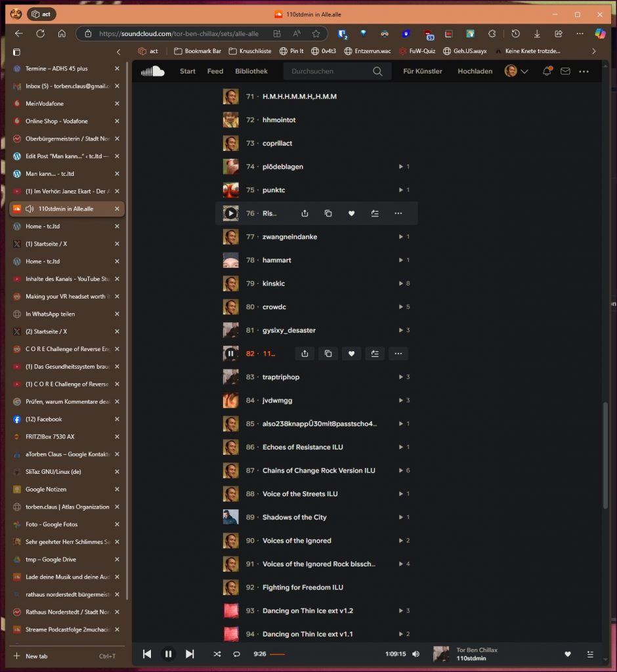Screen dimensions: 617x672
Task: Open more options for track 76
Action: pos(398,213)
